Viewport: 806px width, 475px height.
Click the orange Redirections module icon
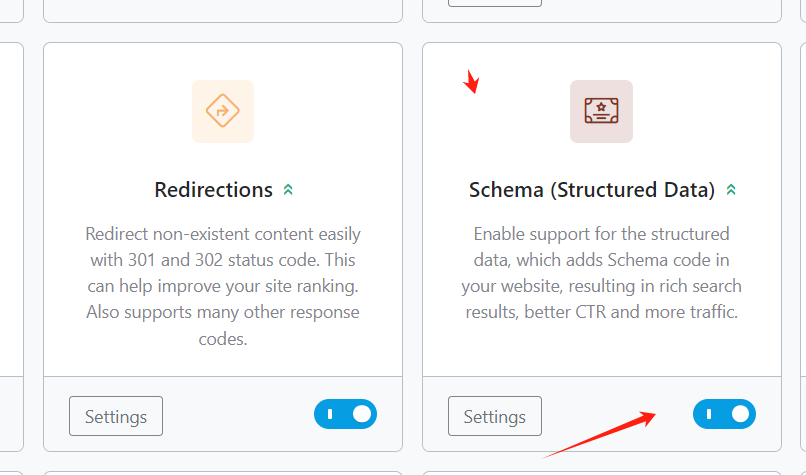pyautogui.click(x=222, y=111)
